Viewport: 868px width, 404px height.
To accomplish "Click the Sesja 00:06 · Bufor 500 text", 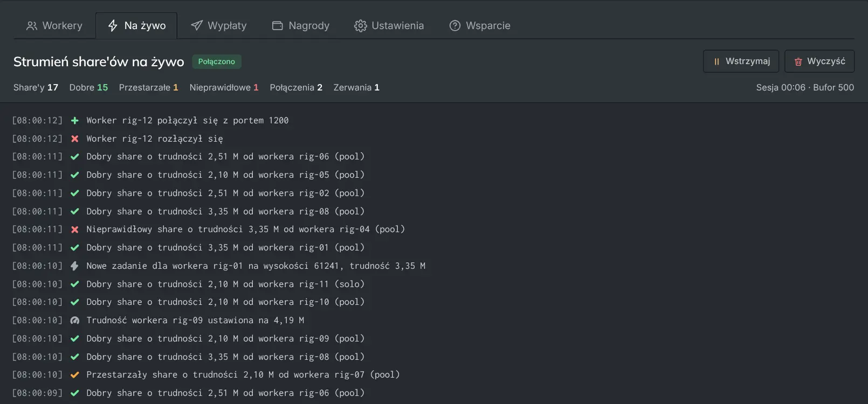I will point(805,87).
